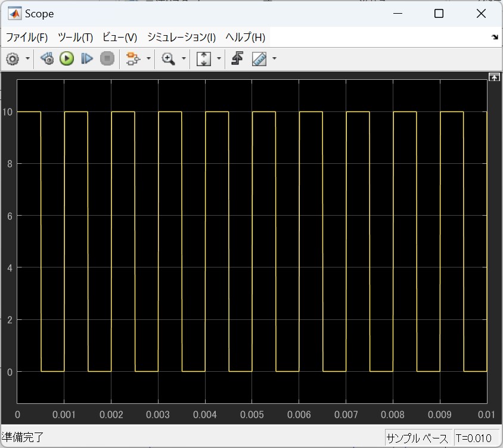Expand the axes scaling dropdown arrow
This screenshot has height=448, width=503.
[x=219, y=58]
